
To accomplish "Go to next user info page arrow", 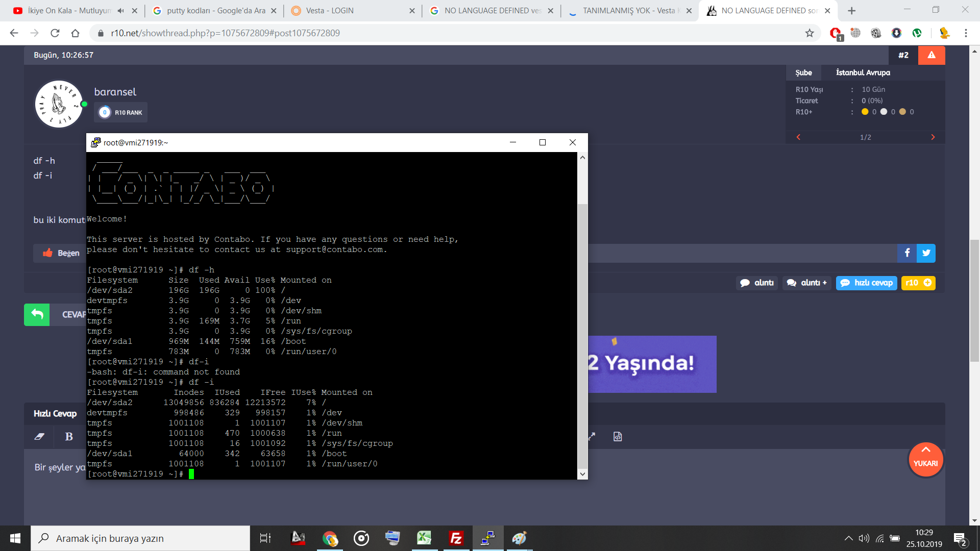I will pos(933,137).
